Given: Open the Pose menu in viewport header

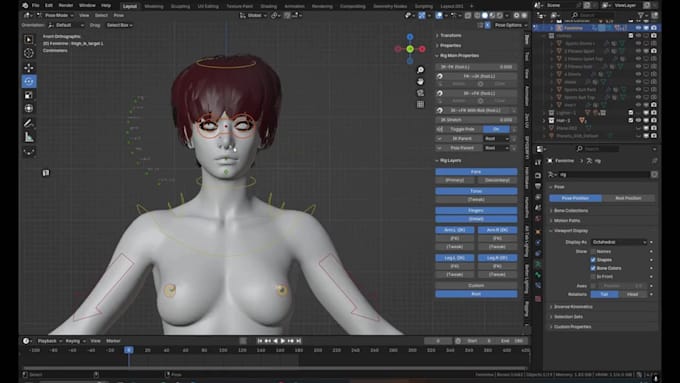Looking at the screenshot, I should click(119, 15).
